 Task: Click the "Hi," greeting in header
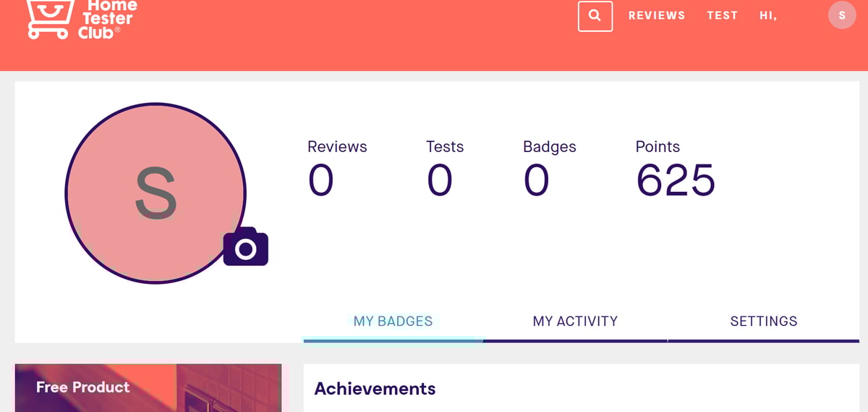coord(768,15)
